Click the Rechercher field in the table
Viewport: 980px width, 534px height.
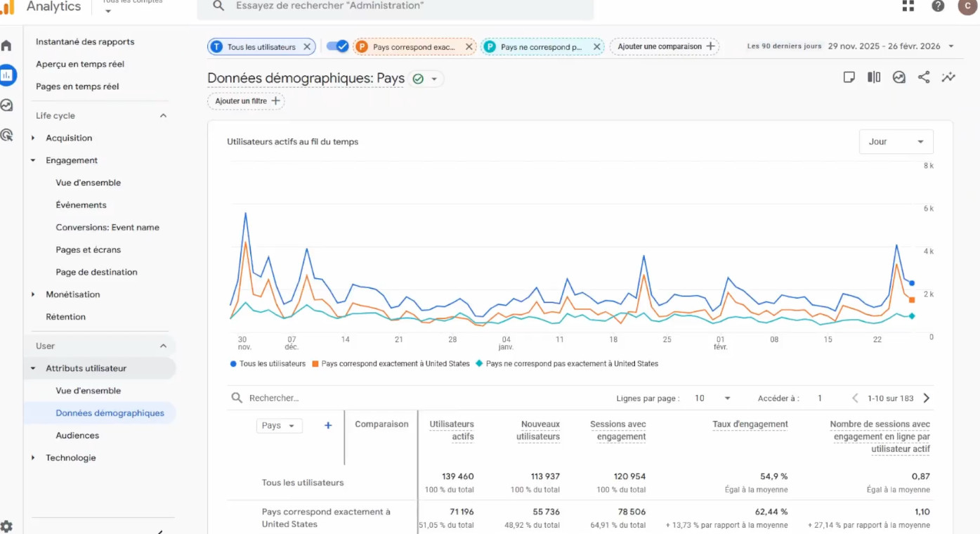point(422,398)
